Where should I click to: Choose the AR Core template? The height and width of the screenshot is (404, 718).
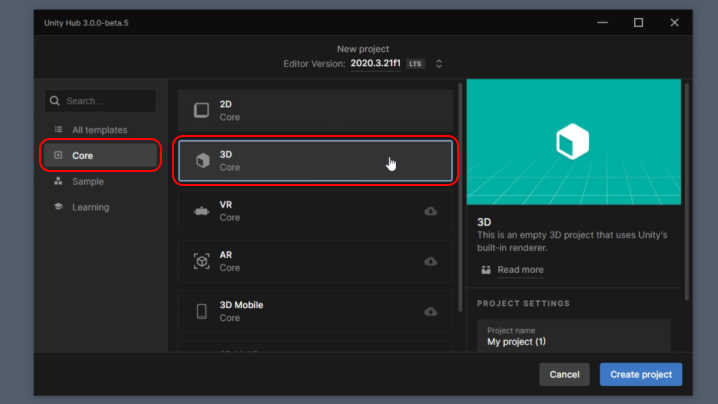[315, 261]
